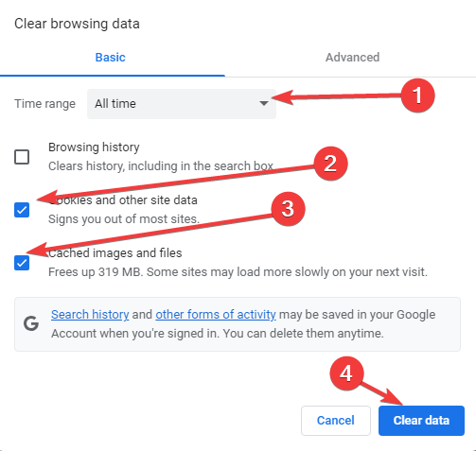Click the Cached images and files label

click(115, 253)
